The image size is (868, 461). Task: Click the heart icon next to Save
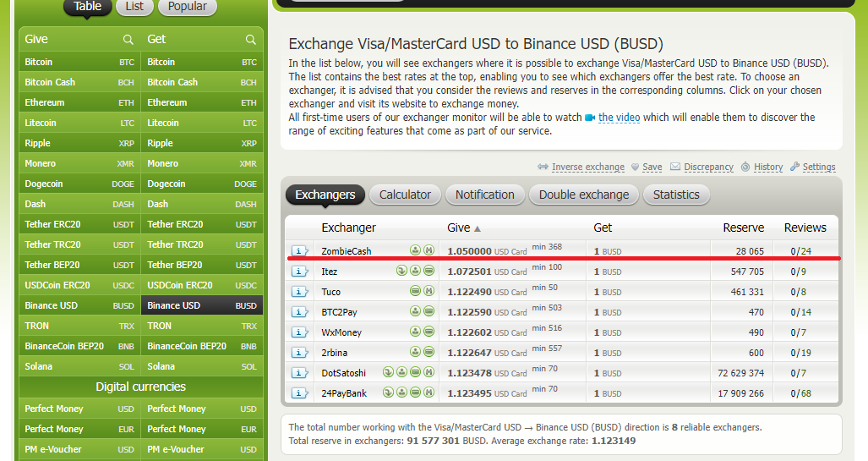tap(636, 167)
